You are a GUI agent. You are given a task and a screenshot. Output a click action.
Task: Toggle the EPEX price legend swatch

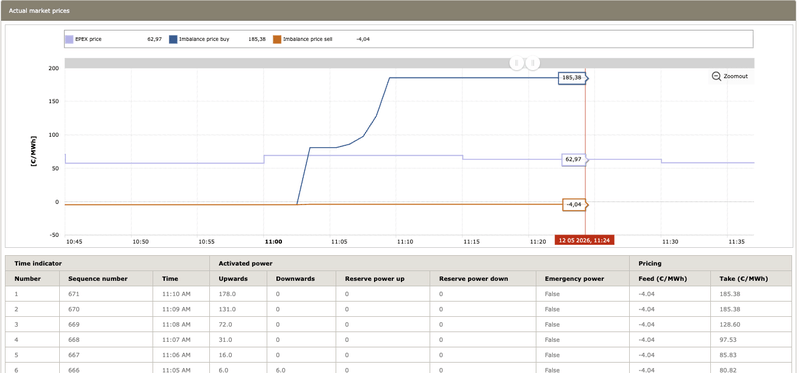[x=69, y=39]
